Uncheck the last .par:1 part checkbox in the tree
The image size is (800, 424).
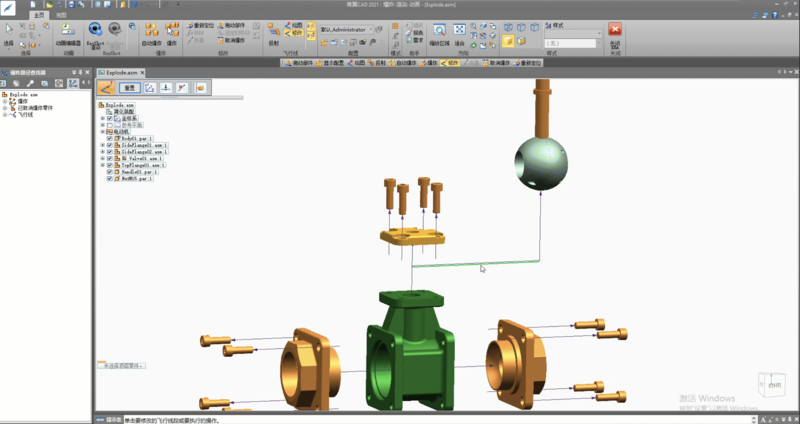[110, 179]
